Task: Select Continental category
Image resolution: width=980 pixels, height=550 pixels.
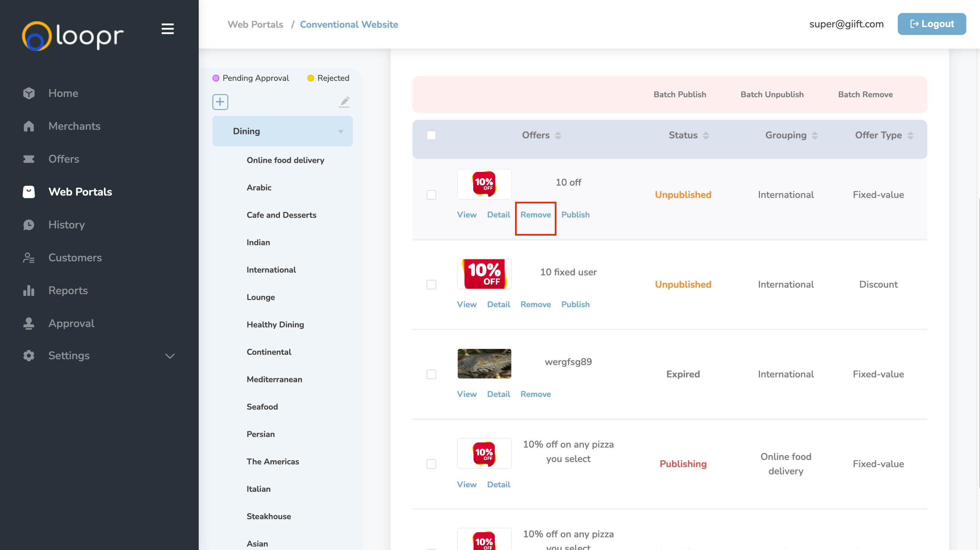Action: [x=269, y=352]
